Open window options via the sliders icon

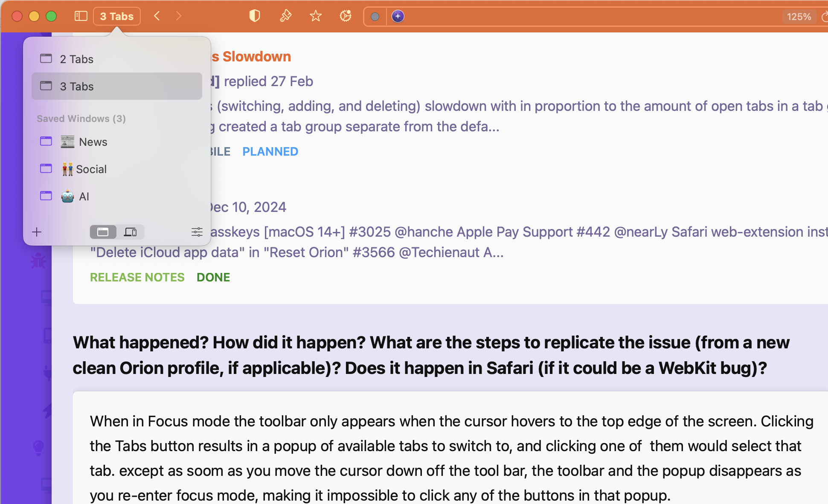coord(197,232)
